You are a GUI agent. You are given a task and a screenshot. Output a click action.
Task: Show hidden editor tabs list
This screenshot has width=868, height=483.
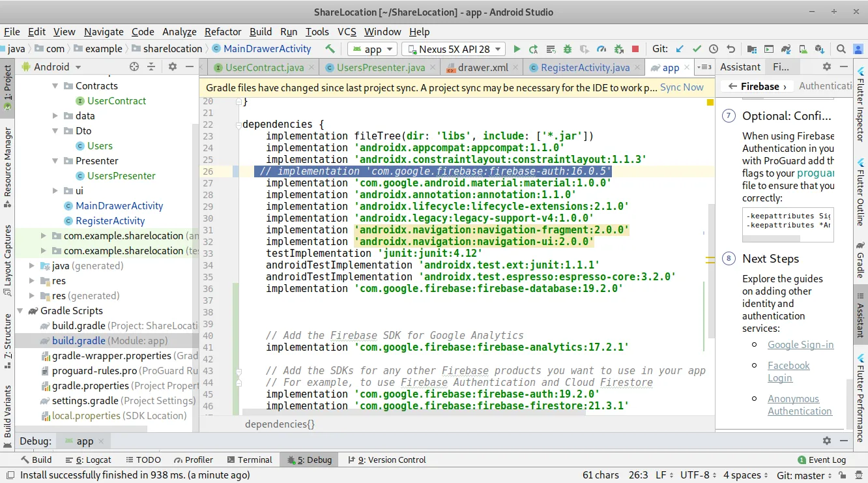pyautogui.click(x=704, y=67)
